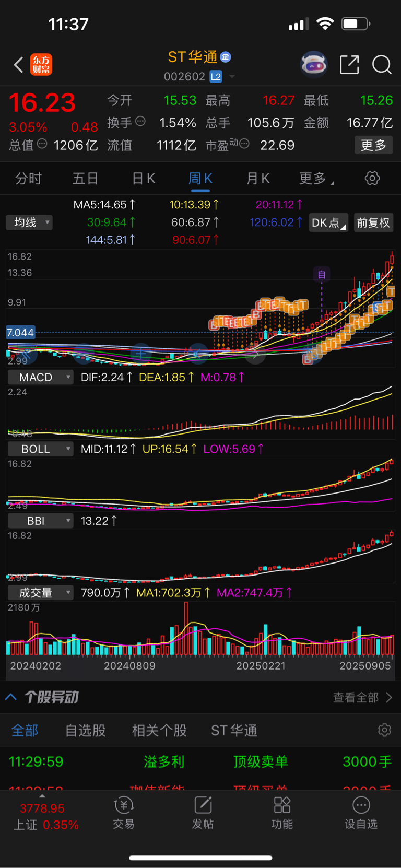The width and height of the screenshot is (401, 868).
Task: Open the MACD indicator dropdown
Action: [x=40, y=377]
